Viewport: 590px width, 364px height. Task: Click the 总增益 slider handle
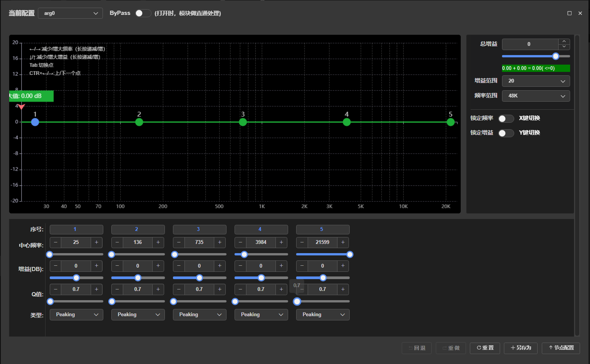tap(556, 56)
